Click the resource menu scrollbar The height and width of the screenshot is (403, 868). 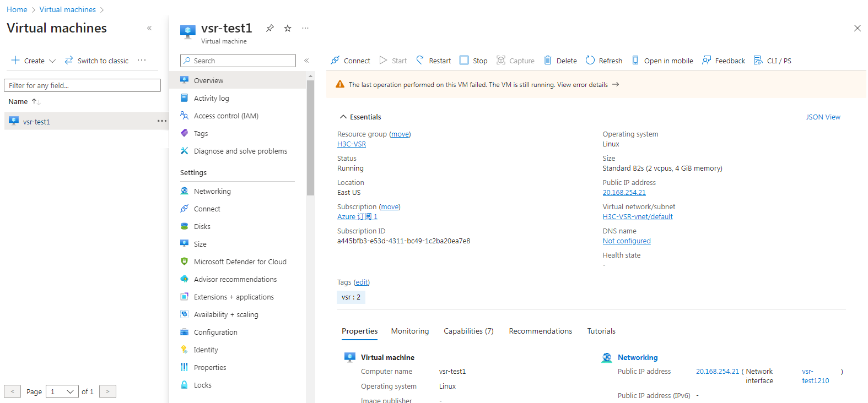point(310,138)
